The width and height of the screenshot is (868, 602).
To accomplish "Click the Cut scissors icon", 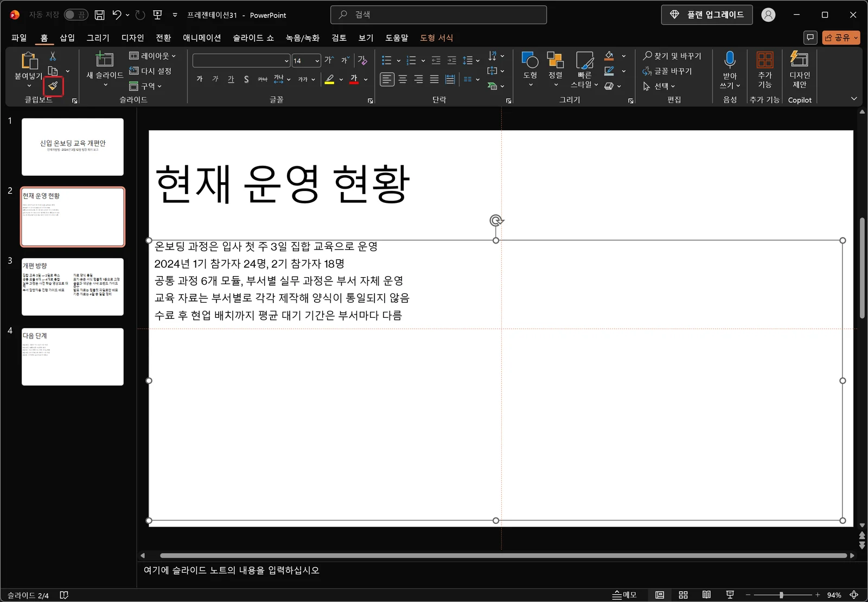I will click(53, 56).
